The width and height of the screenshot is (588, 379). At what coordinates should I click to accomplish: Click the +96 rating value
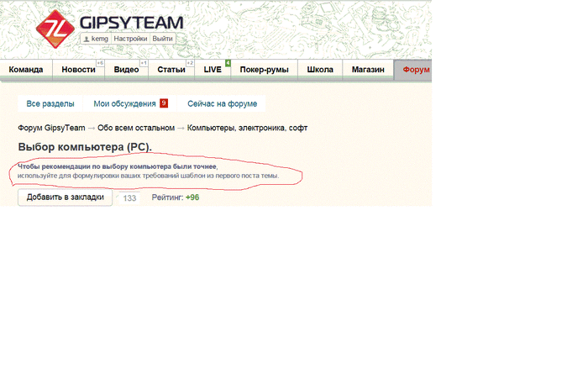pos(192,197)
